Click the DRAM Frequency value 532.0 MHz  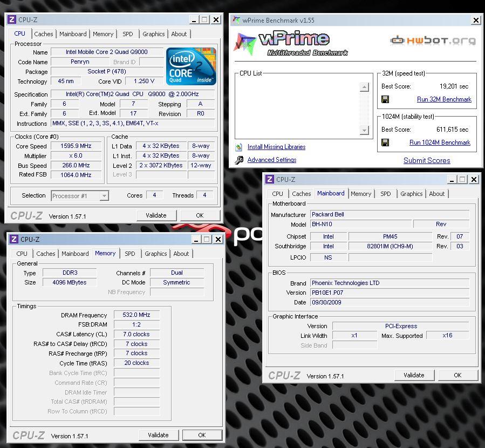click(x=136, y=315)
